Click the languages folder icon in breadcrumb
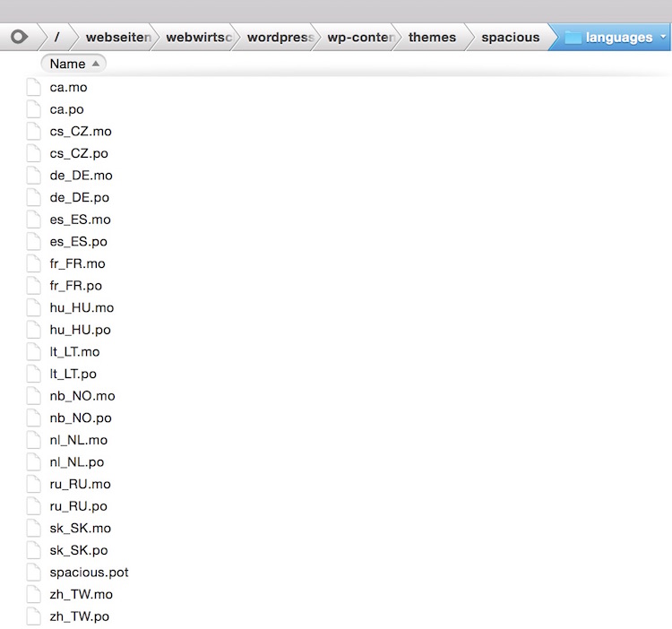The width and height of the screenshot is (672, 629). [573, 38]
